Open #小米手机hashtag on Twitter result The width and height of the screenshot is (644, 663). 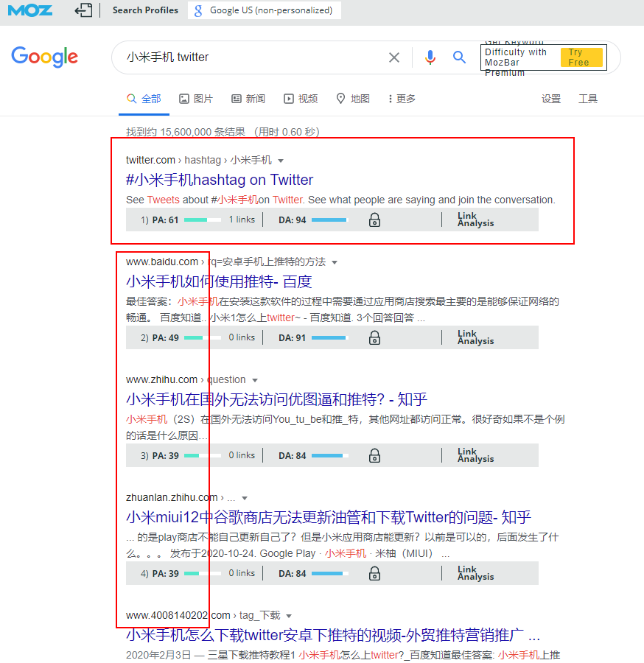(x=220, y=180)
